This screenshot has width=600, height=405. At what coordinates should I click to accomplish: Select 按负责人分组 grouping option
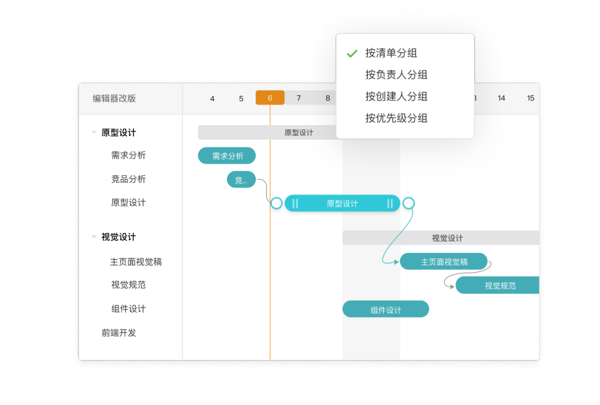(x=396, y=75)
